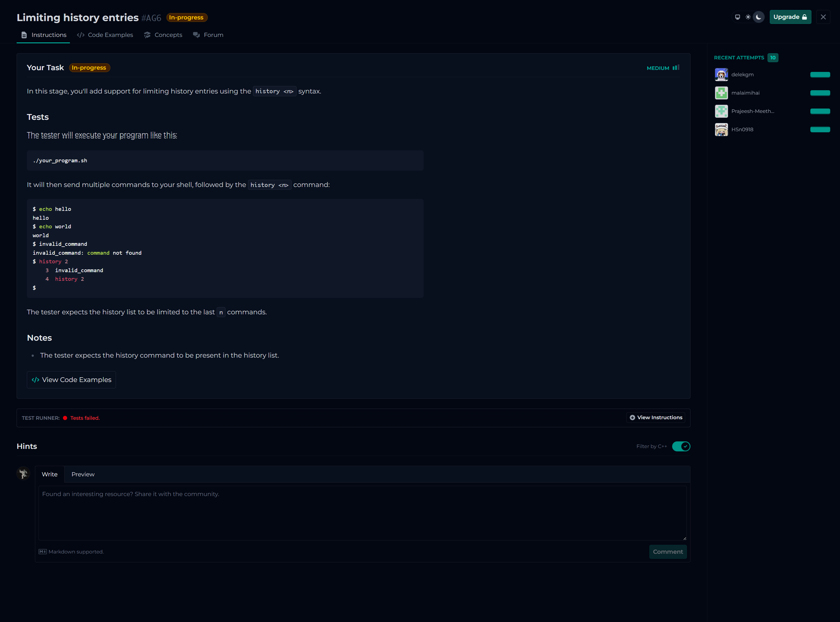Switch to Preview in hint editor

(83, 474)
